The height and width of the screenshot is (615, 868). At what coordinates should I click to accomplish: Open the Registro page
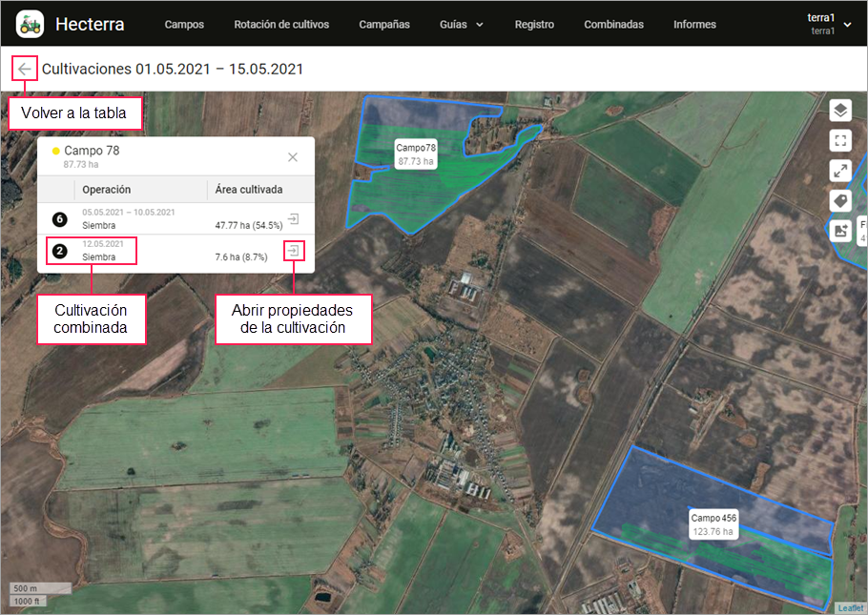(x=534, y=25)
